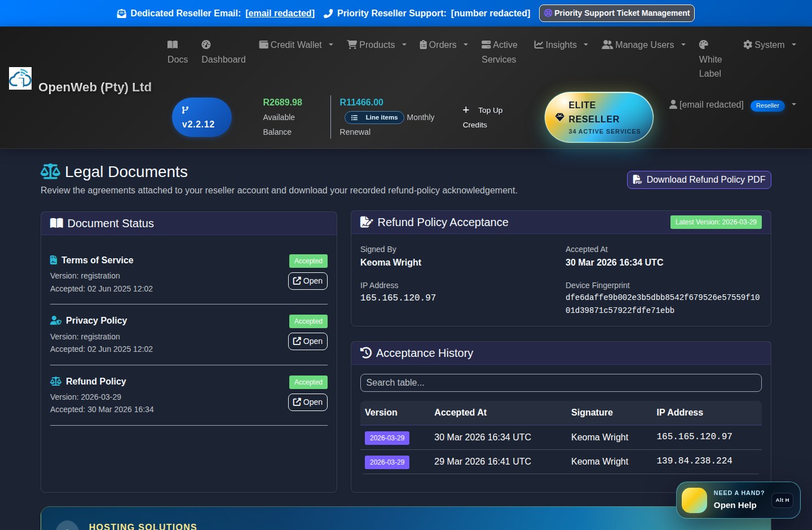Click the user account person icon
The image size is (812, 530).
(673, 104)
